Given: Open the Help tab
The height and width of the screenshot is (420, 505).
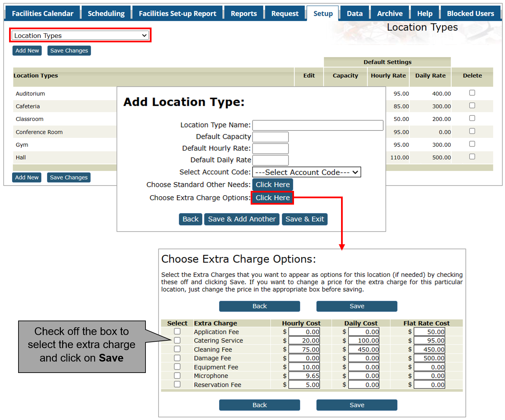Looking at the screenshot, I should (x=425, y=13).
